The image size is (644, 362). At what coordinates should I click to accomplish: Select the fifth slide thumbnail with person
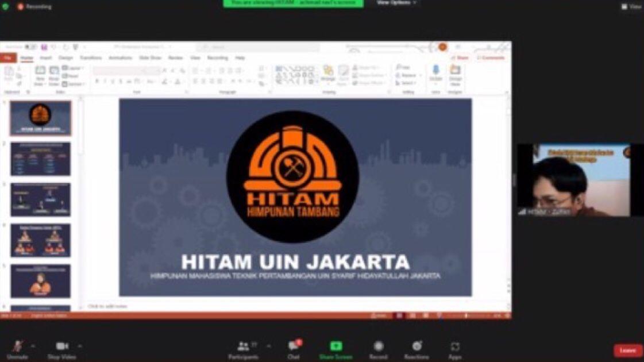coord(40,281)
